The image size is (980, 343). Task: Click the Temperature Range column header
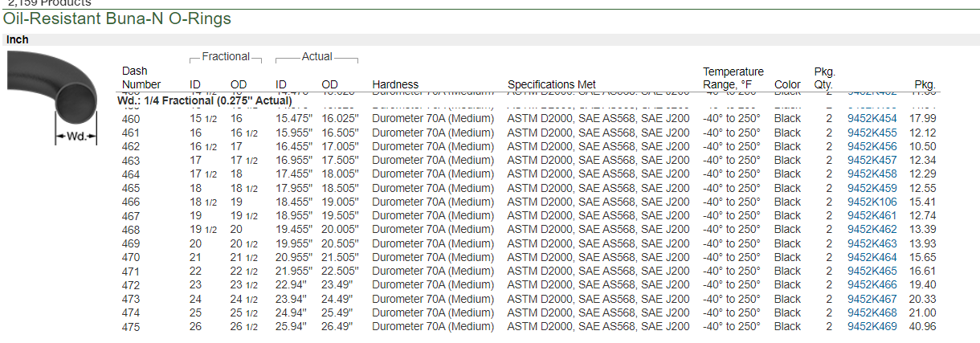pyautogui.click(x=733, y=78)
